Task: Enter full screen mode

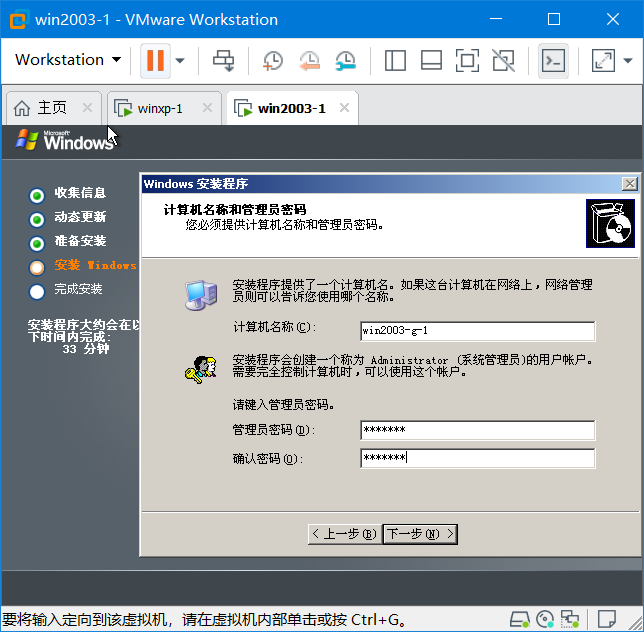Action: (x=467, y=61)
